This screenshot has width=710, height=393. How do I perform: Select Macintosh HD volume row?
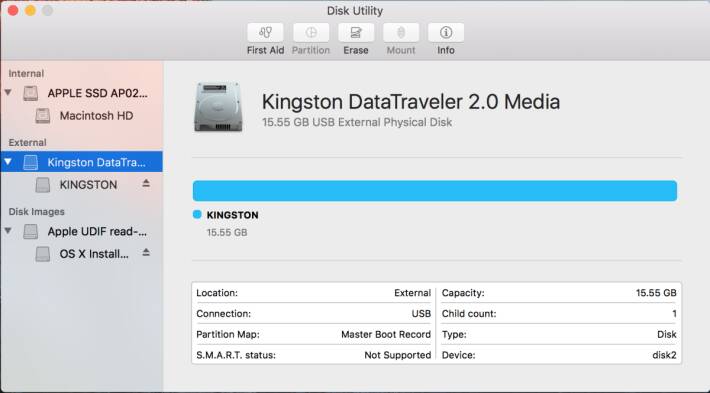tap(82, 116)
